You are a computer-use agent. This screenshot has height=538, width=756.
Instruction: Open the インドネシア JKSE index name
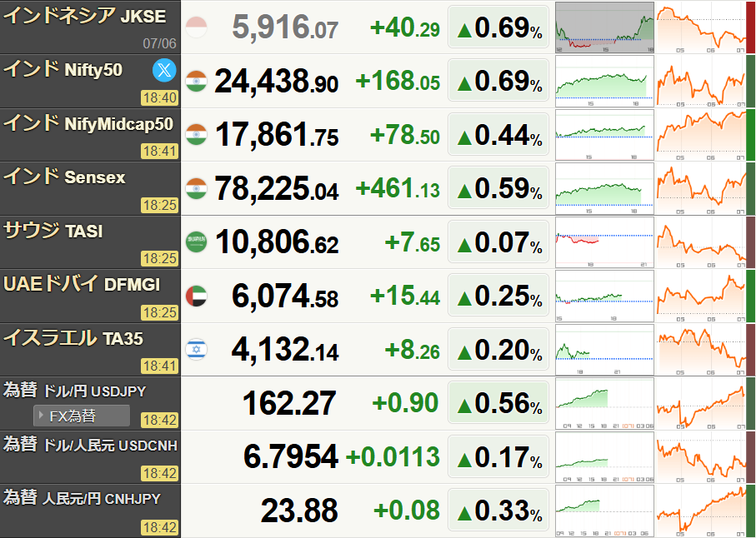pyautogui.click(x=85, y=16)
